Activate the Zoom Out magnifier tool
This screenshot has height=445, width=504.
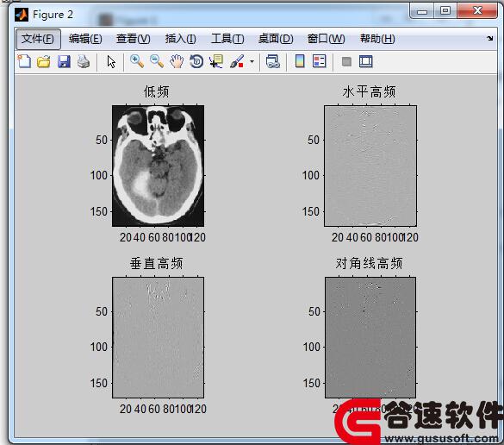(157, 61)
